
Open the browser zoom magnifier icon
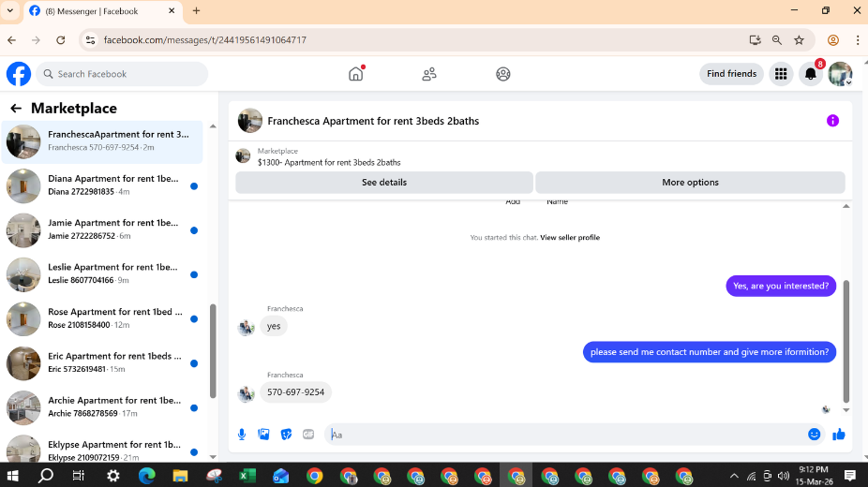(x=777, y=39)
